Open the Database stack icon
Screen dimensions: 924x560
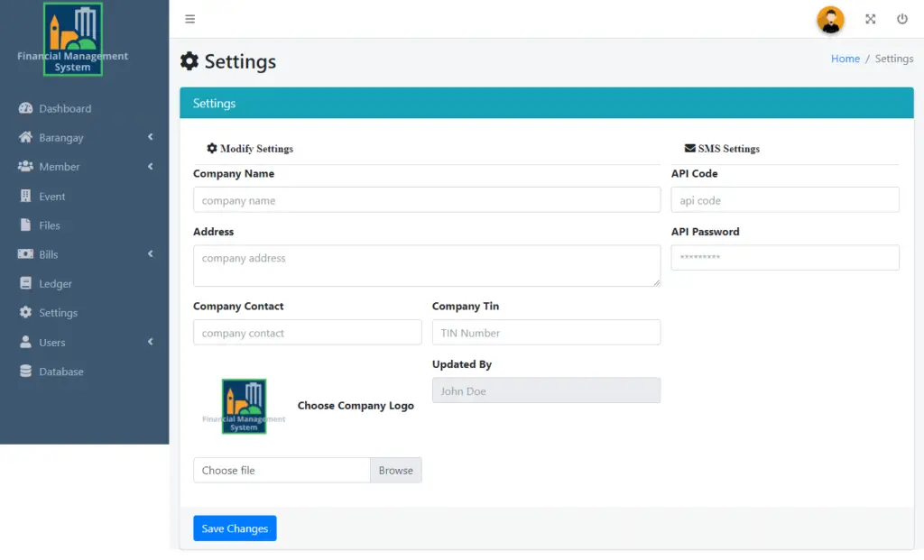(x=24, y=371)
